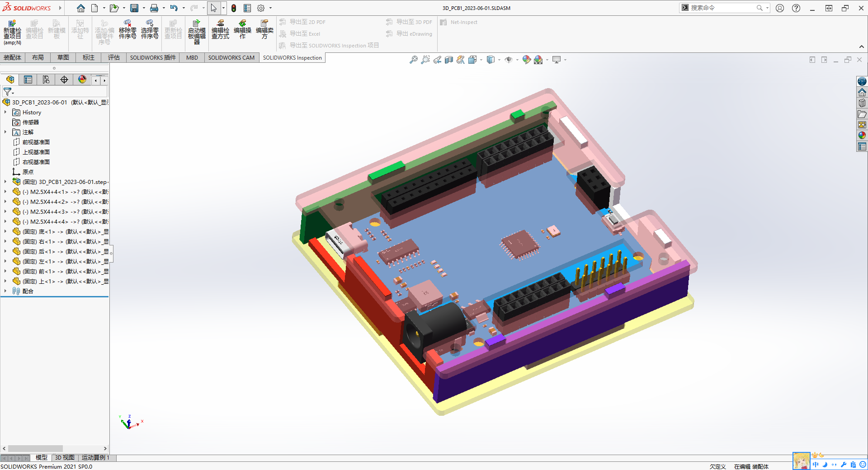868x470 pixels.
Task: Click 编辑卖方 edit vendors icon
Action: (x=264, y=29)
